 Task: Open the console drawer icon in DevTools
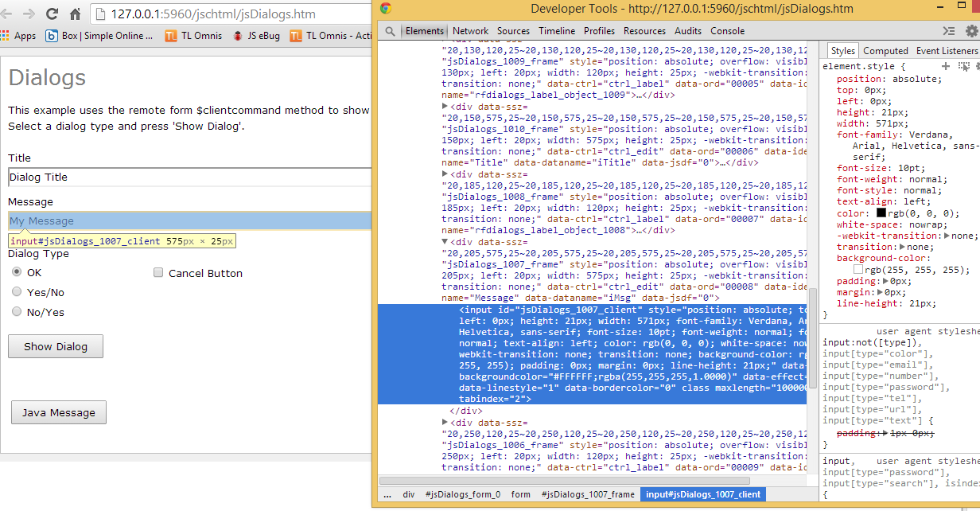tap(949, 30)
